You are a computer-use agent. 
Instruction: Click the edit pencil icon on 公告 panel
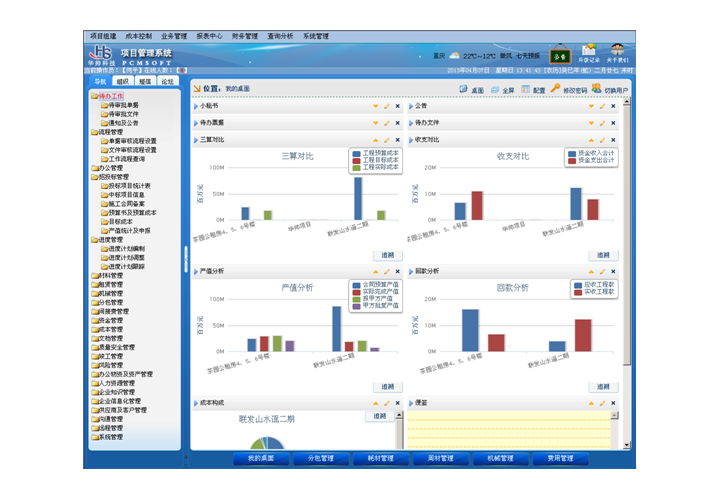[602, 106]
